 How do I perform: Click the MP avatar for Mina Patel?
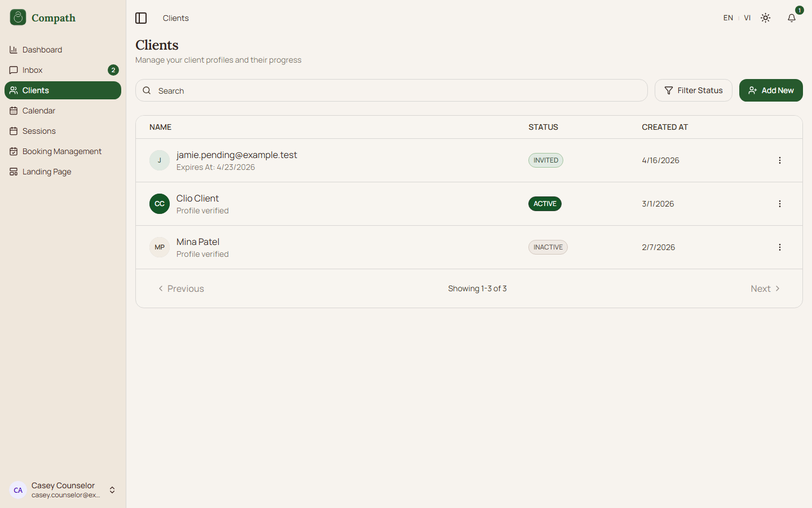160,247
